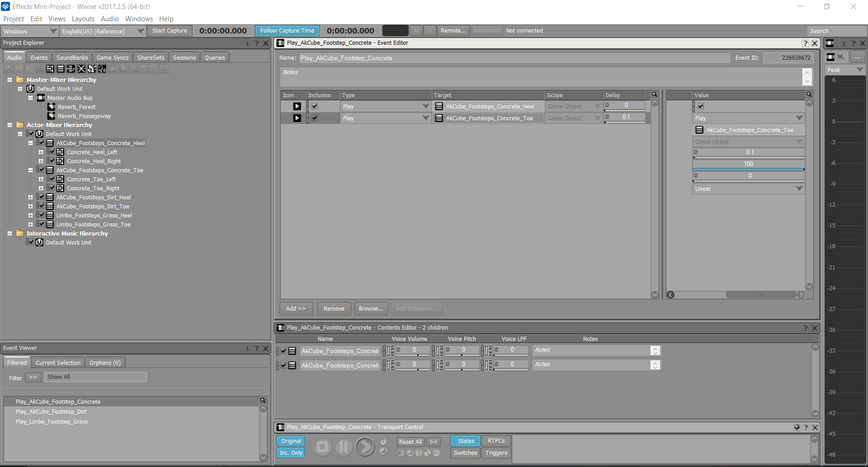Click the Random Container toolbar icon in Project Explorer

coord(50,69)
